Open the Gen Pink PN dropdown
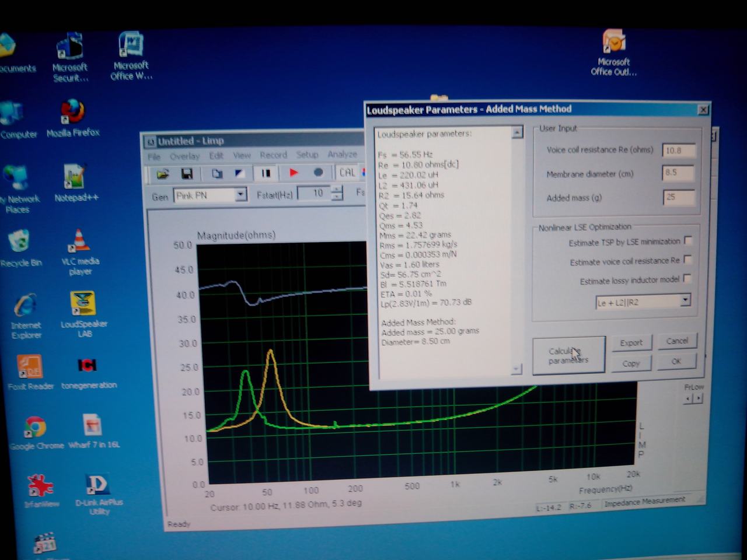The height and width of the screenshot is (560, 747). click(240, 195)
